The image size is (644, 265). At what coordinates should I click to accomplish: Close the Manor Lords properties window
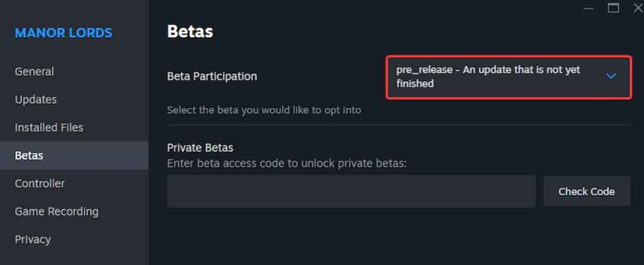(637, 8)
